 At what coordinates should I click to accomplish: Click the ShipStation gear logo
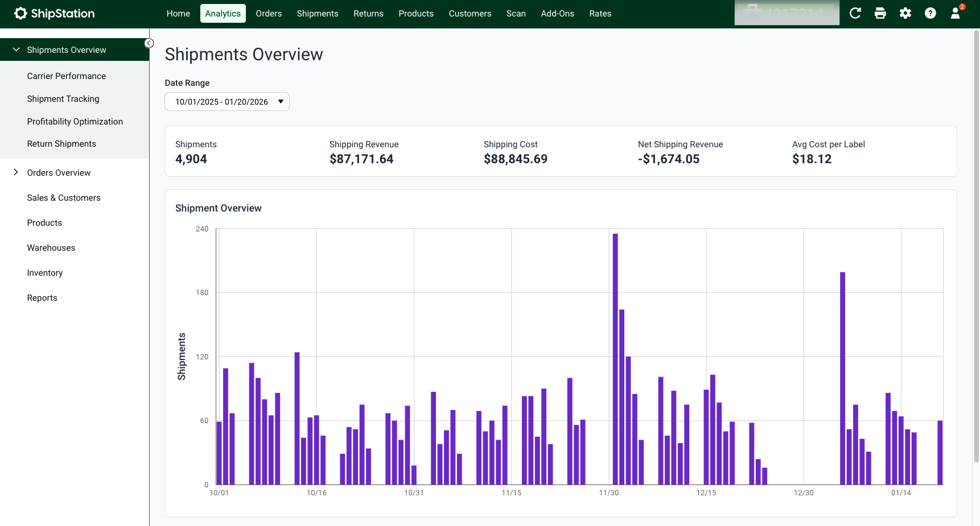pos(21,13)
